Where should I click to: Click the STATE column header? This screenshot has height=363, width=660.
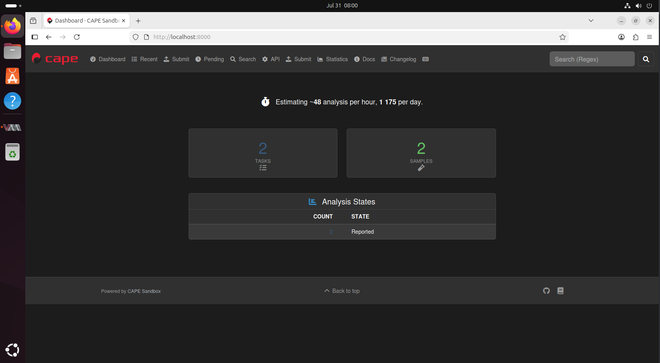click(x=360, y=216)
